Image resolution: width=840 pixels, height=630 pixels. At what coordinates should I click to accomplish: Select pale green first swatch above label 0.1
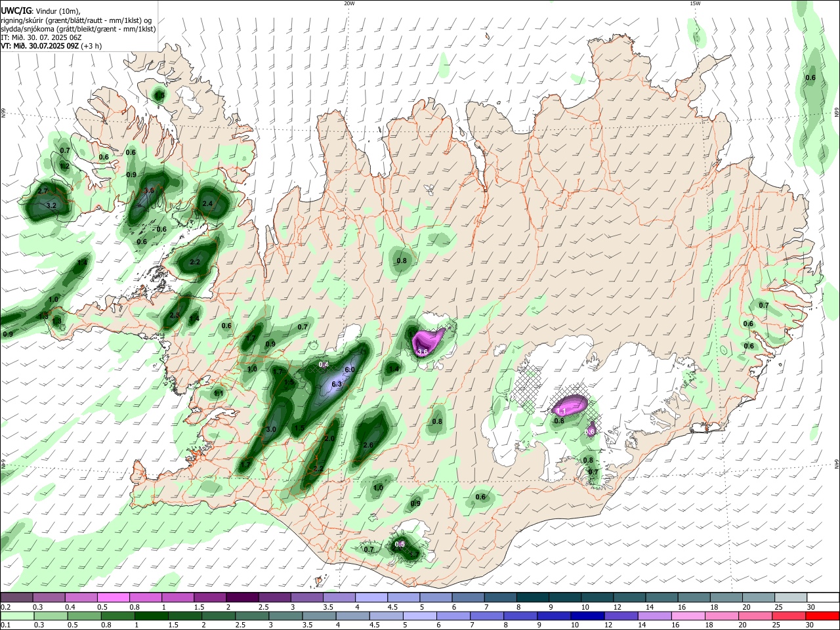[x=16, y=616]
